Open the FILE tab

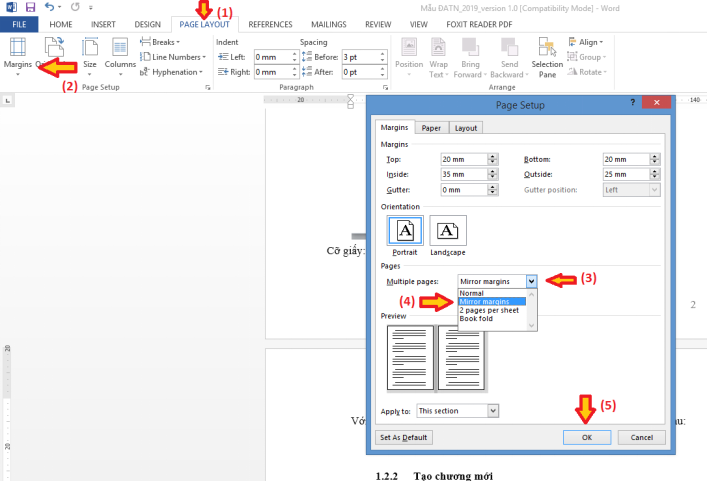click(x=19, y=24)
